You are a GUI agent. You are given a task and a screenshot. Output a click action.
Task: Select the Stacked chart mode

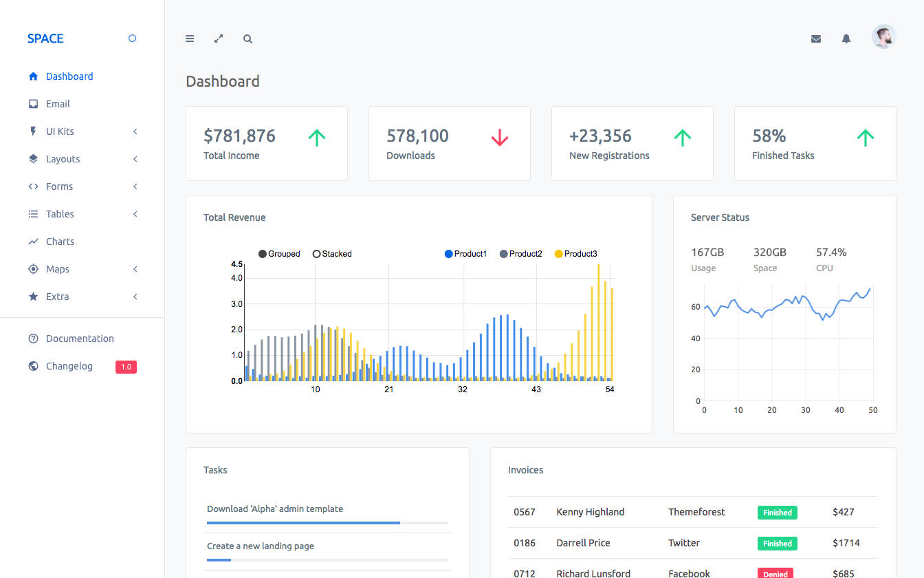[x=332, y=254]
